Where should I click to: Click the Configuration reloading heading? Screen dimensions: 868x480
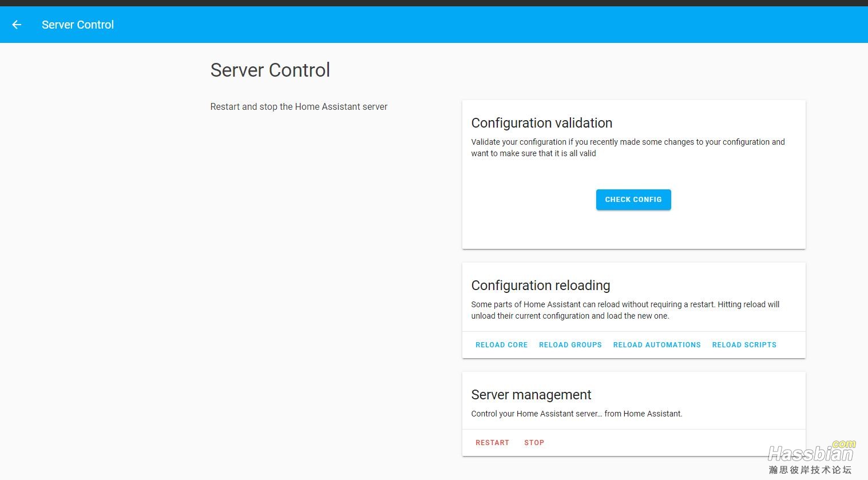click(541, 285)
